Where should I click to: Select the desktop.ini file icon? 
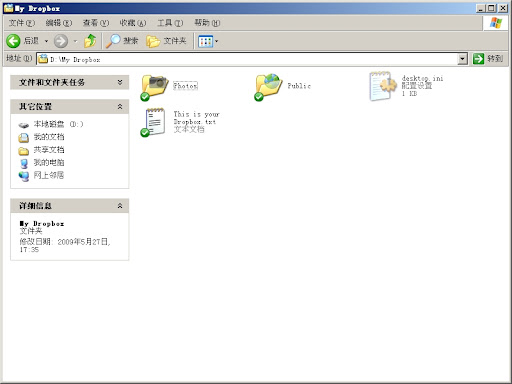[x=383, y=86]
